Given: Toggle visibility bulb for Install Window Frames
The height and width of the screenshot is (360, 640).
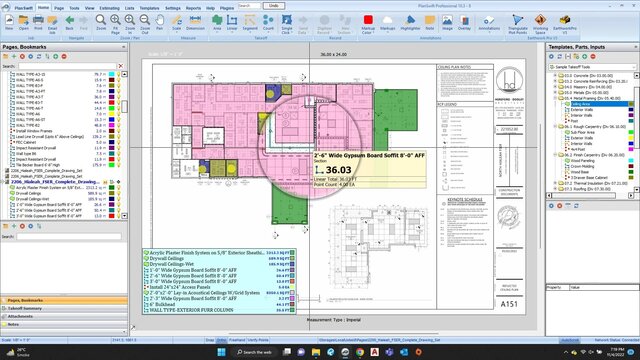Looking at the screenshot, I should point(119,131).
